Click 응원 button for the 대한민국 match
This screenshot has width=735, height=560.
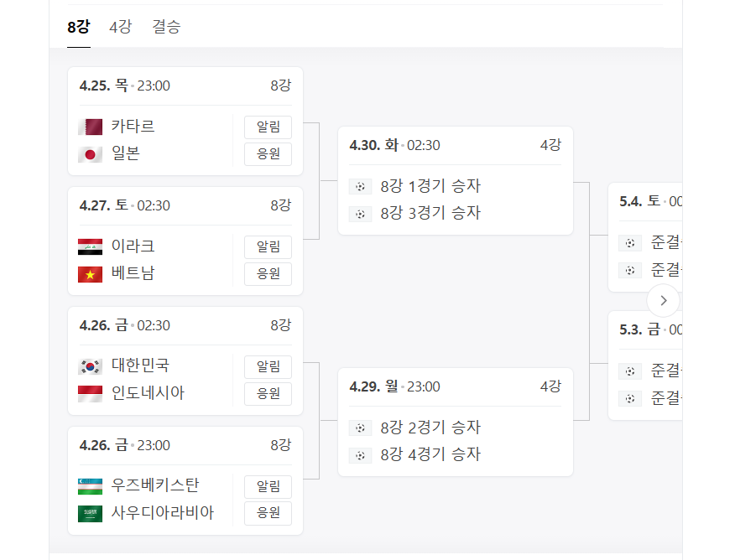click(268, 393)
